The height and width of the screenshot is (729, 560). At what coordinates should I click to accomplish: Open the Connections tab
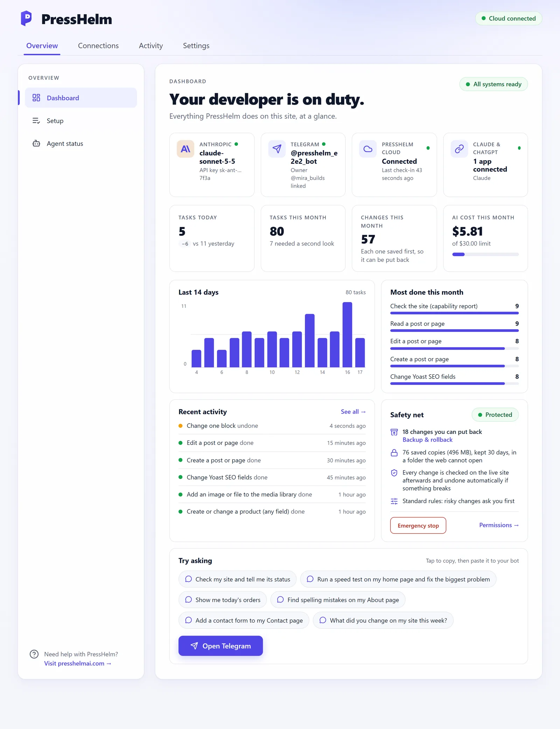[x=98, y=46]
